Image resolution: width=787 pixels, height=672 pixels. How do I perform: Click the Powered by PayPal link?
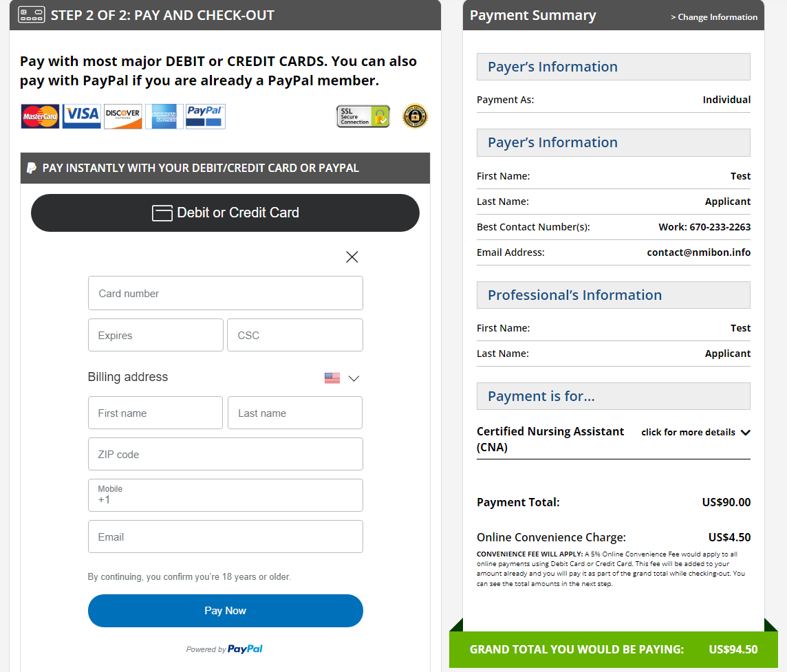point(225,649)
